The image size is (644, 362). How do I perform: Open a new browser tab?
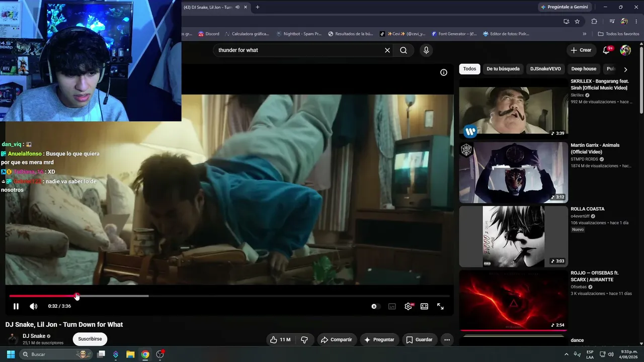[258, 7]
